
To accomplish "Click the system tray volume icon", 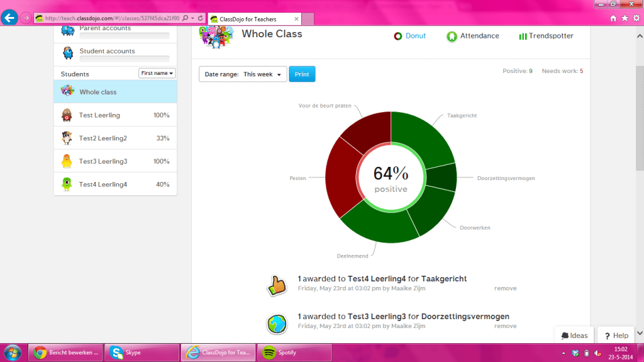I will point(597,353).
